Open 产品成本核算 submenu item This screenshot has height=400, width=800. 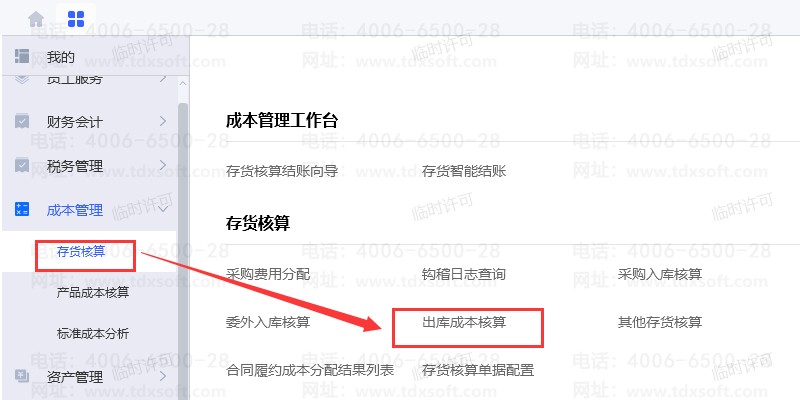(x=93, y=293)
